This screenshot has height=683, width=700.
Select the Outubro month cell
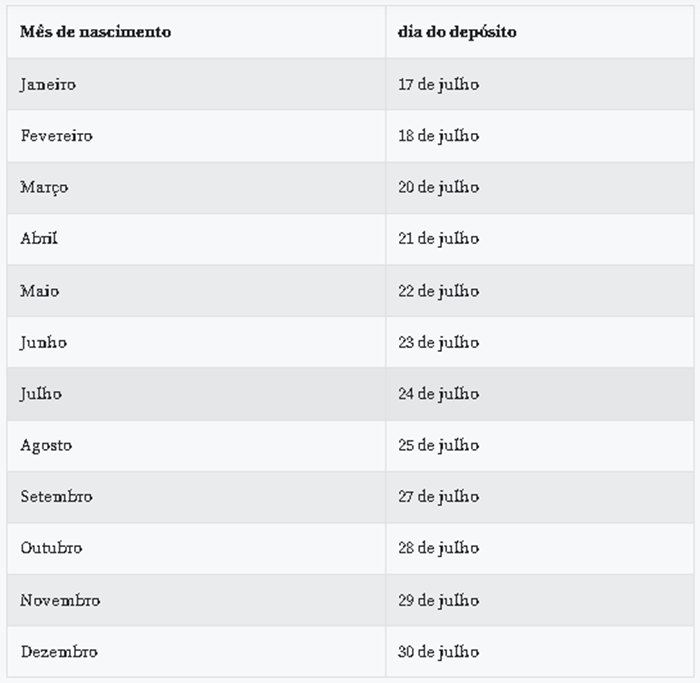coord(51,549)
